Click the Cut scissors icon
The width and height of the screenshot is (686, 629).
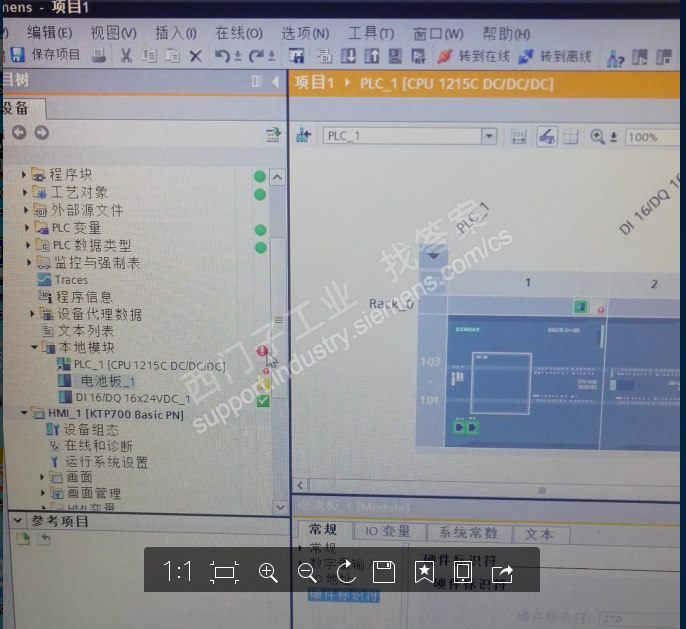(x=126, y=56)
